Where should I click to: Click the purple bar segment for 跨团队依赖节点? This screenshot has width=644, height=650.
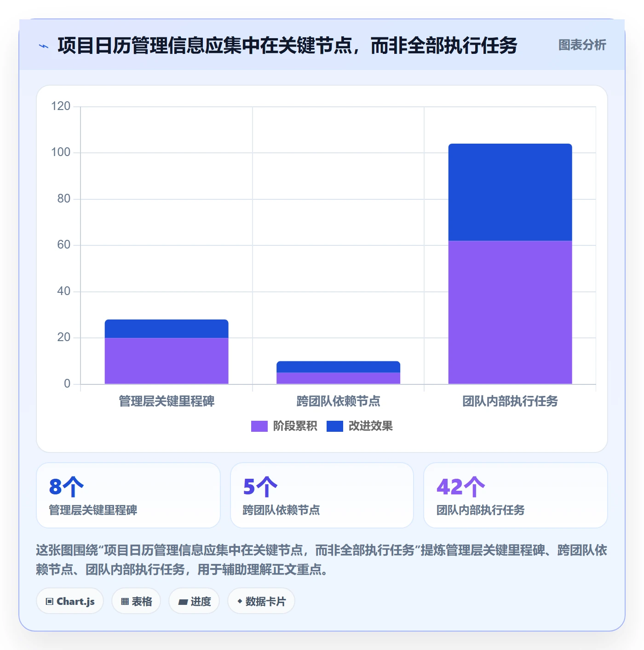[x=338, y=378]
